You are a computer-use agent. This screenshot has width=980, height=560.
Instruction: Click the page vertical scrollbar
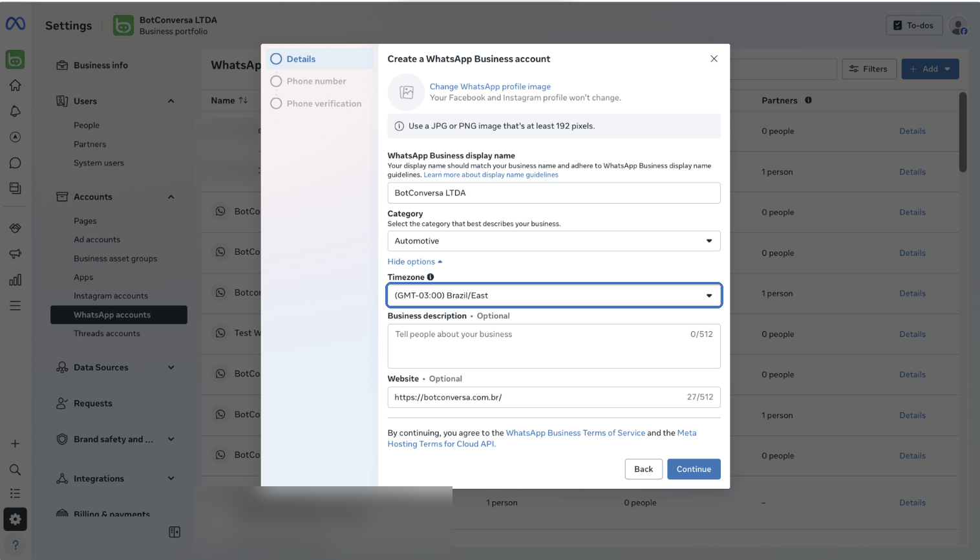click(x=963, y=133)
